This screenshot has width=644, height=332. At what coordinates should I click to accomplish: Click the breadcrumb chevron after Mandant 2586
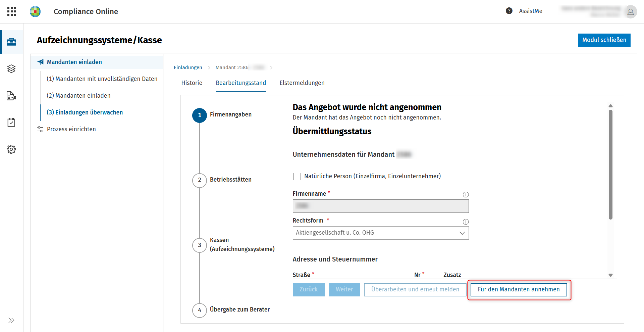coord(271,67)
